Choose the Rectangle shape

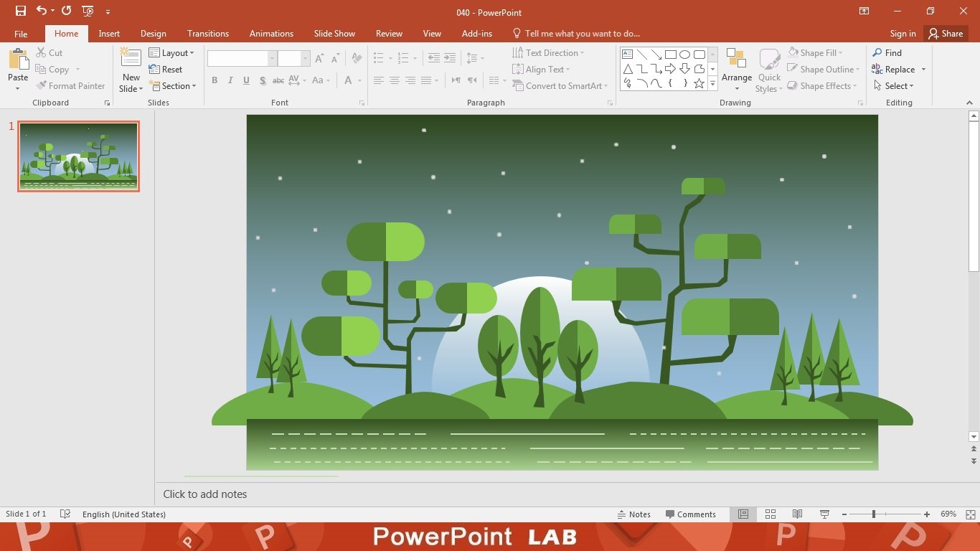[670, 55]
